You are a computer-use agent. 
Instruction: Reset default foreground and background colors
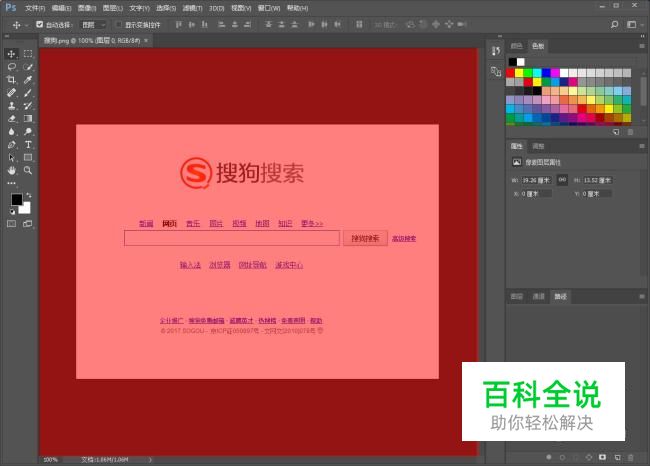[12, 211]
